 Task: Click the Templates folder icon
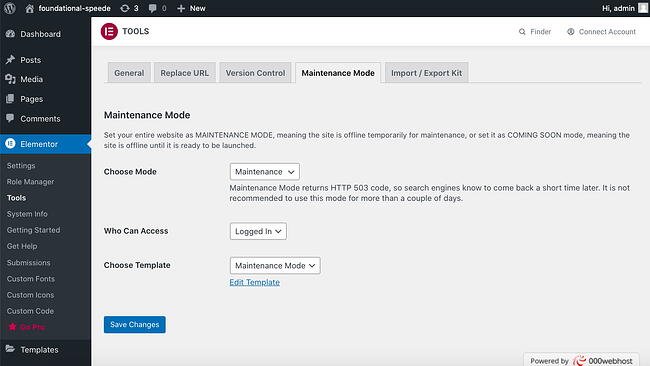click(x=10, y=349)
